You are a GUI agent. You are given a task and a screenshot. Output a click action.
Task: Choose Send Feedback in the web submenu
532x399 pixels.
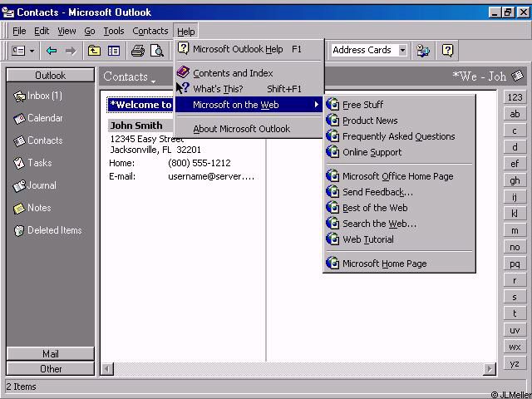(x=377, y=192)
